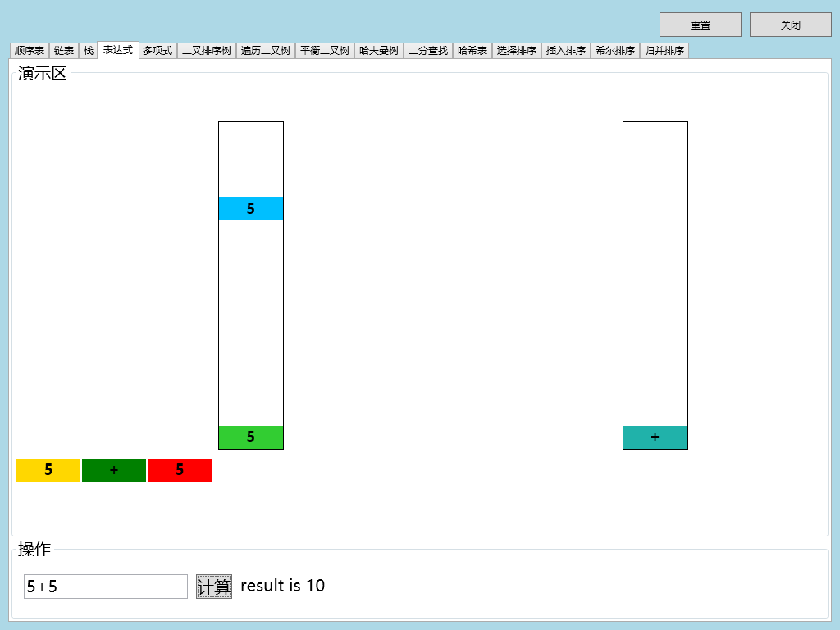Switch to the 二分查找 tab

tap(428, 51)
